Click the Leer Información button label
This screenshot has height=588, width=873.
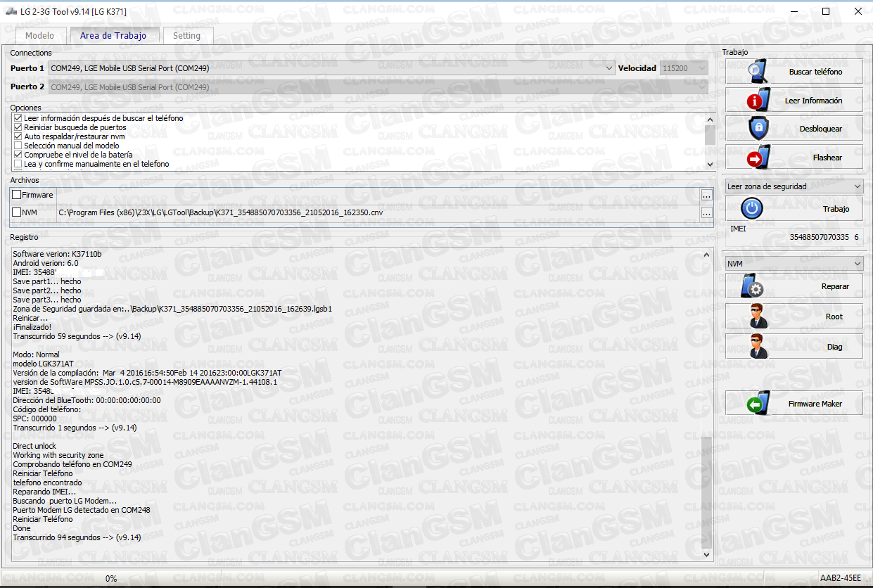click(813, 101)
